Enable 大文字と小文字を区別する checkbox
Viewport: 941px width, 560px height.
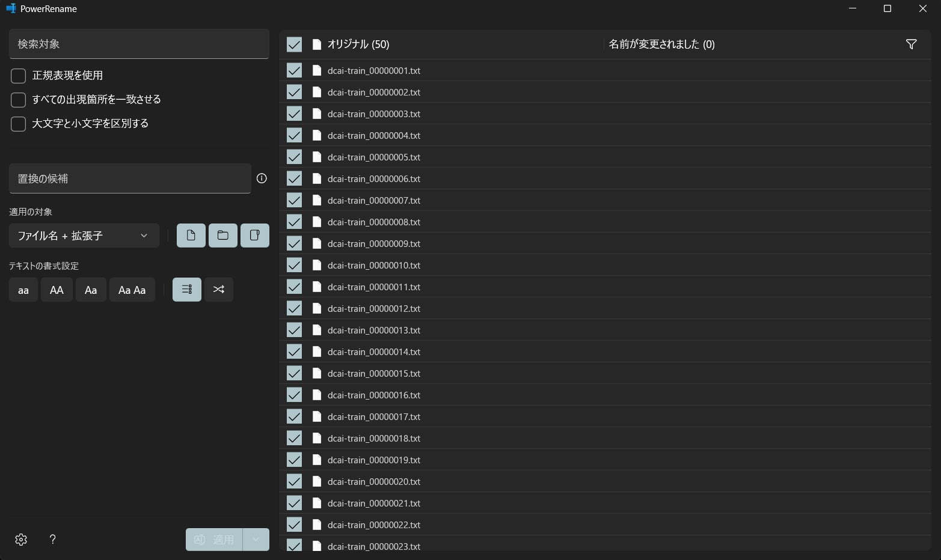click(19, 124)
